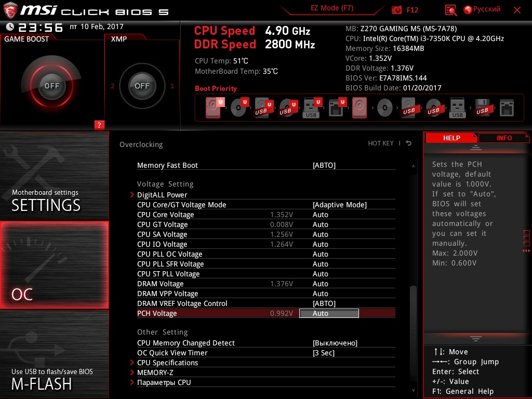532x399 pixels.
Task: Select the UEFI CD/DVD boot device icon
Action: point(240,108)
